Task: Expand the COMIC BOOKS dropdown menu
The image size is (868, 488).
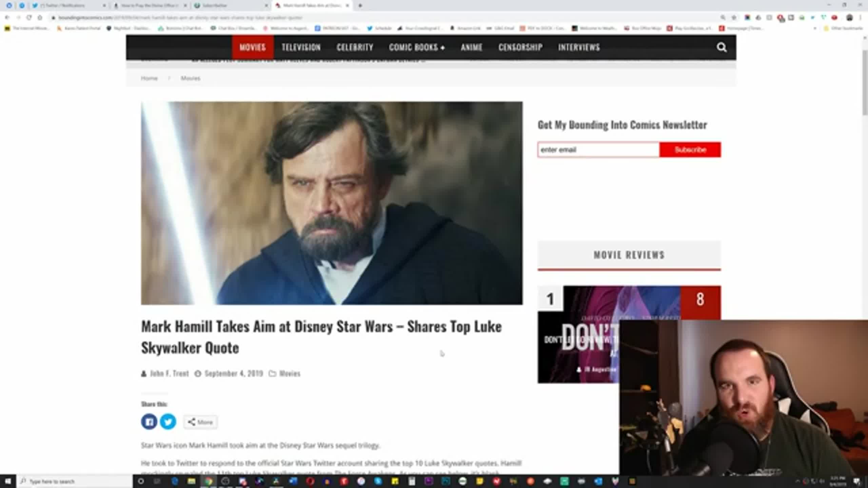Action: pos(417,48)
